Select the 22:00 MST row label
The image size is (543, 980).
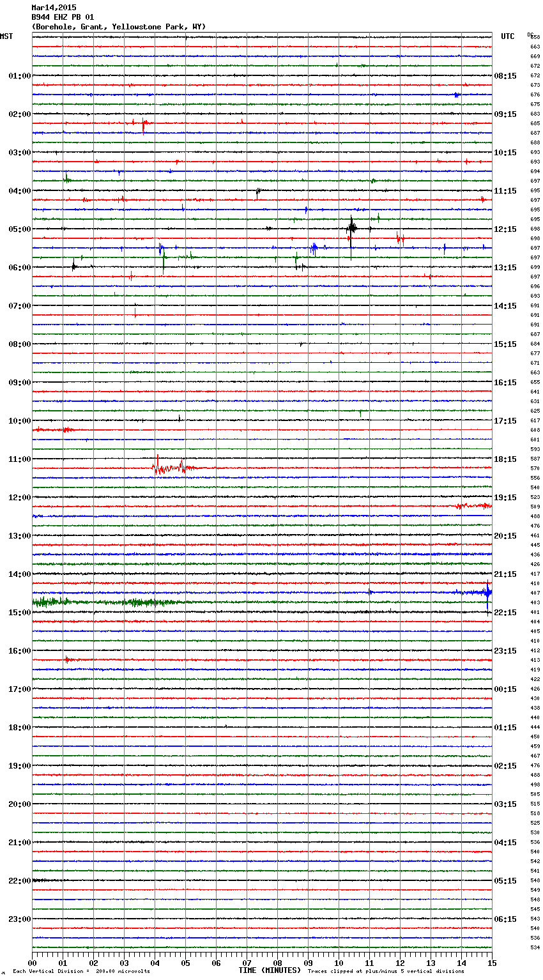coord(20,881)
